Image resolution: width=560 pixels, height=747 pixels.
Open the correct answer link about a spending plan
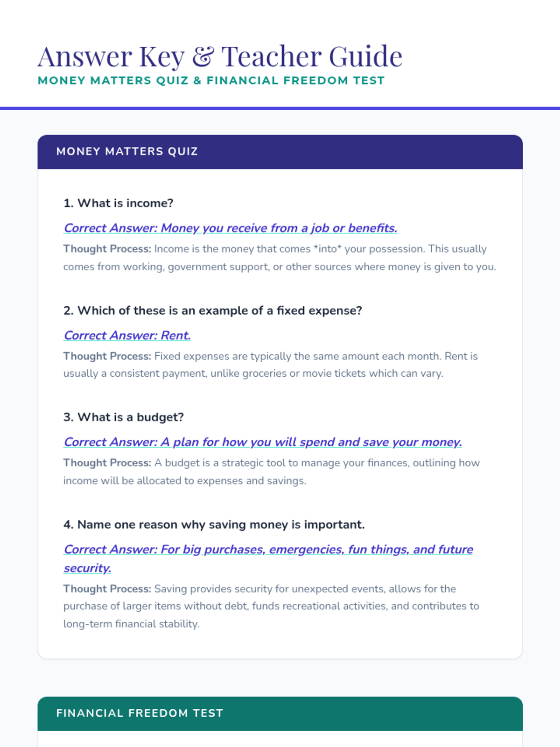[262, 442]
